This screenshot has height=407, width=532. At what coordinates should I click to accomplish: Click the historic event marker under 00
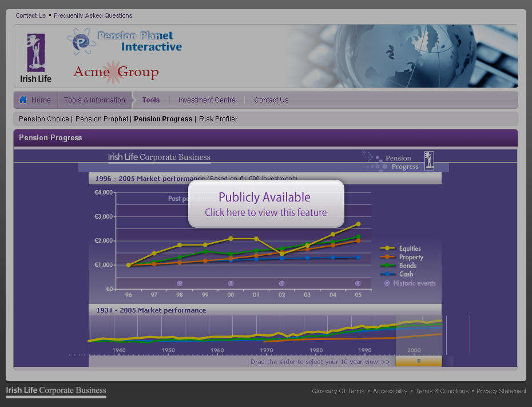(231, 283)
